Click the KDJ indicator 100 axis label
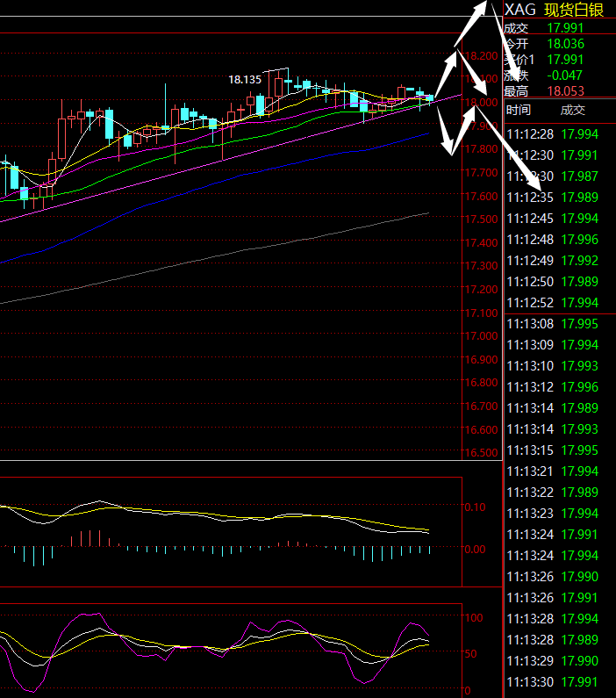 [474, 618]
